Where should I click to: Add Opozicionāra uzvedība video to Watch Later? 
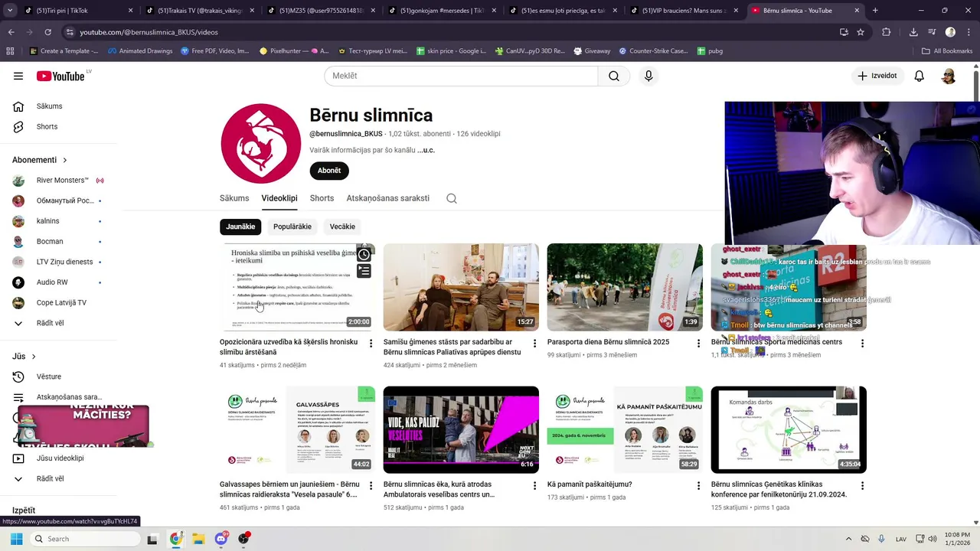coord(364,255)
